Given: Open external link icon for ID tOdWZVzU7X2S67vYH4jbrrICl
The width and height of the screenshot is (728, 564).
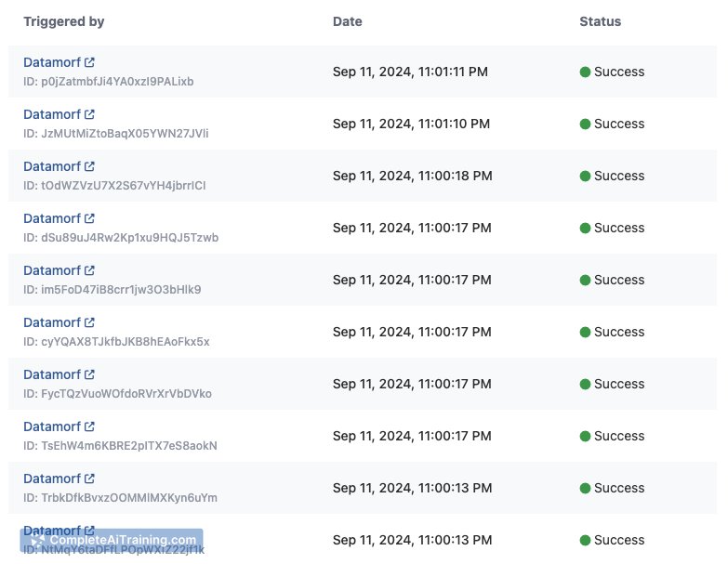Looking at the screenshot, I should coord(89,166).
